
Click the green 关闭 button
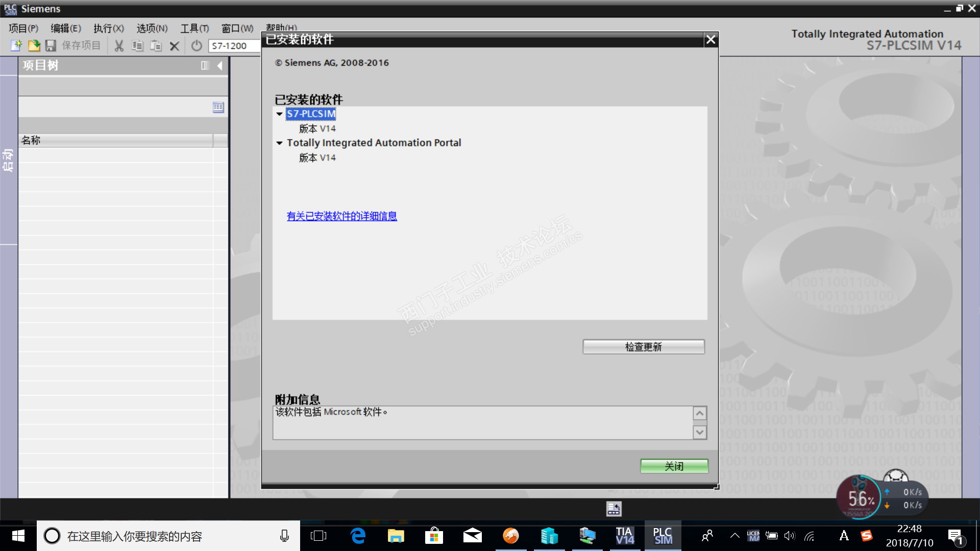[674, 466]
